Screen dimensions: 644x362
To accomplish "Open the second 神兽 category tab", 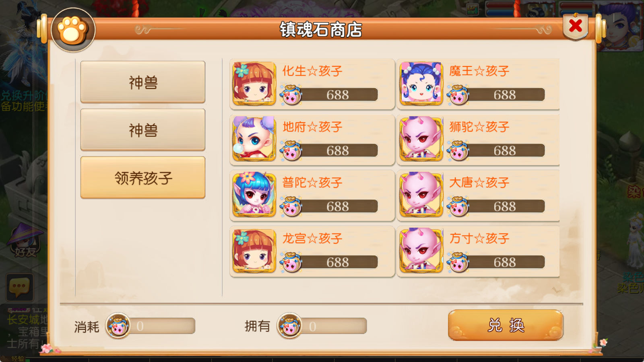I will (x=143, y=130).
